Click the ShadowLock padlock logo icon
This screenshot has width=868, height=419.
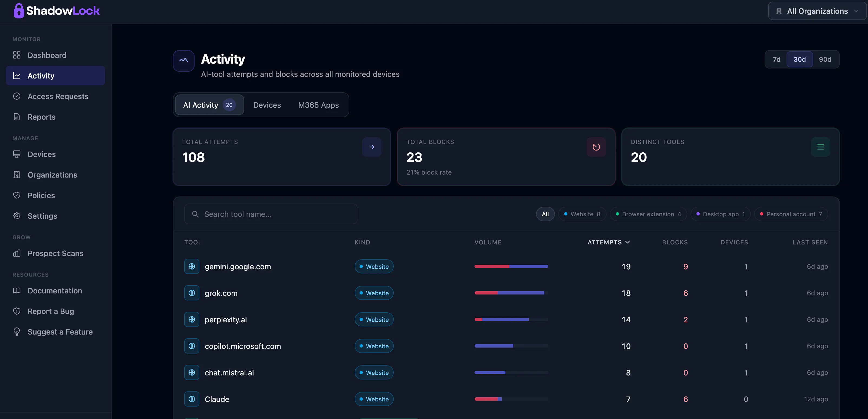click(x=19, y=11)
